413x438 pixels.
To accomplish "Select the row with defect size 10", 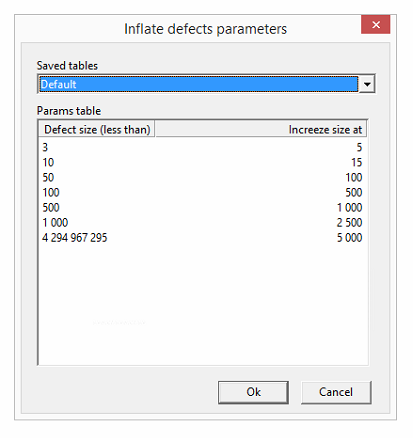I will [203, 162].
